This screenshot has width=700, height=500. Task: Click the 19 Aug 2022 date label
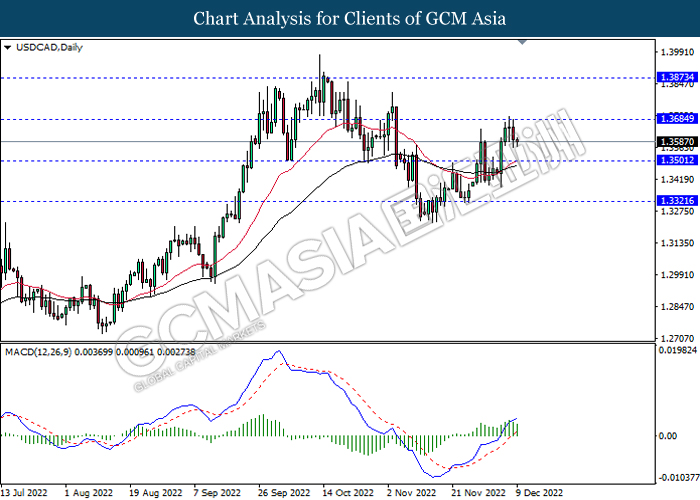pyautogui.click(x=156, y=493)
